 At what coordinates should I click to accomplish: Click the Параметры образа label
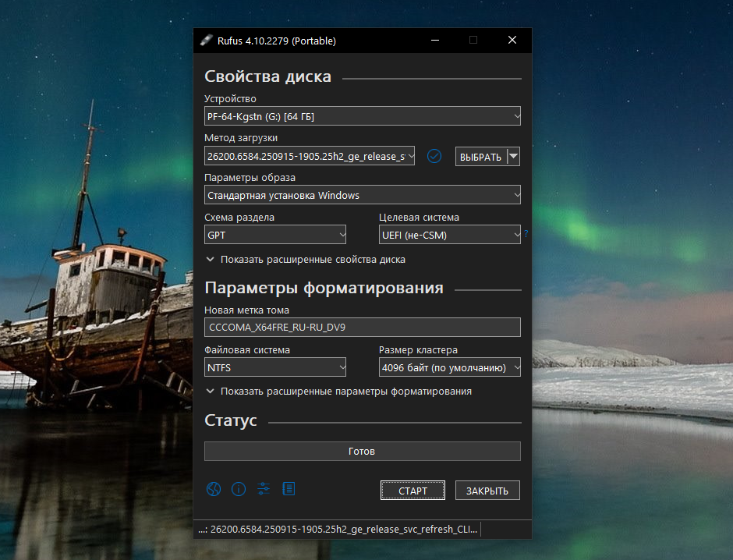[x=250, y=178]
